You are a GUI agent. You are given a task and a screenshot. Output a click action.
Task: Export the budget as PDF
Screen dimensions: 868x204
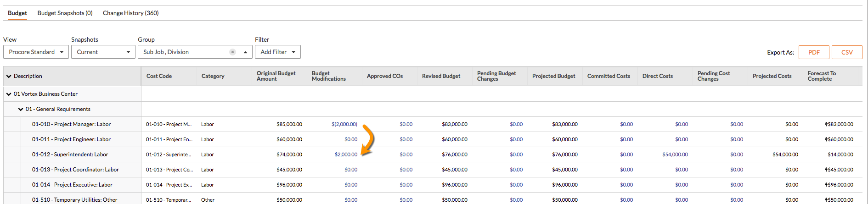814,52
